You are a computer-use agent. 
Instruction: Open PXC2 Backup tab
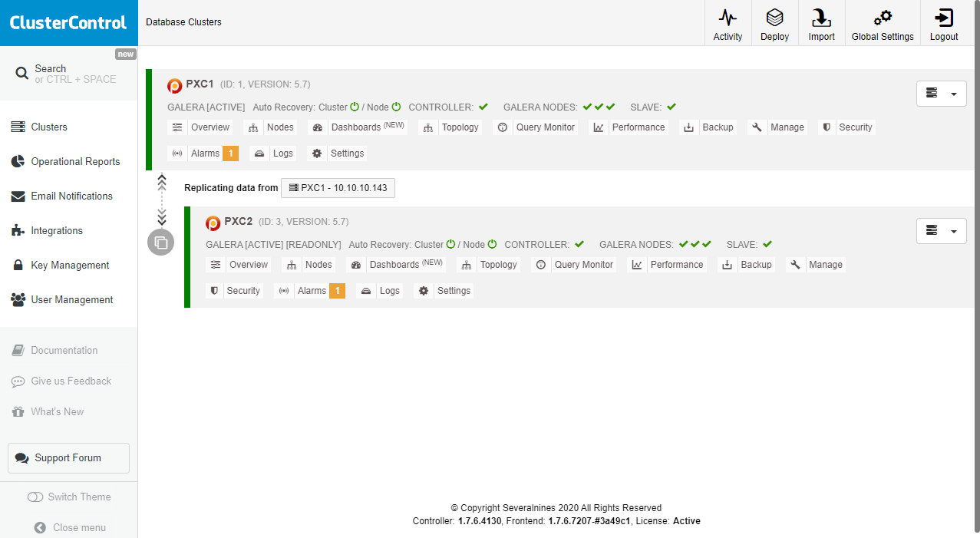point(747,265)
